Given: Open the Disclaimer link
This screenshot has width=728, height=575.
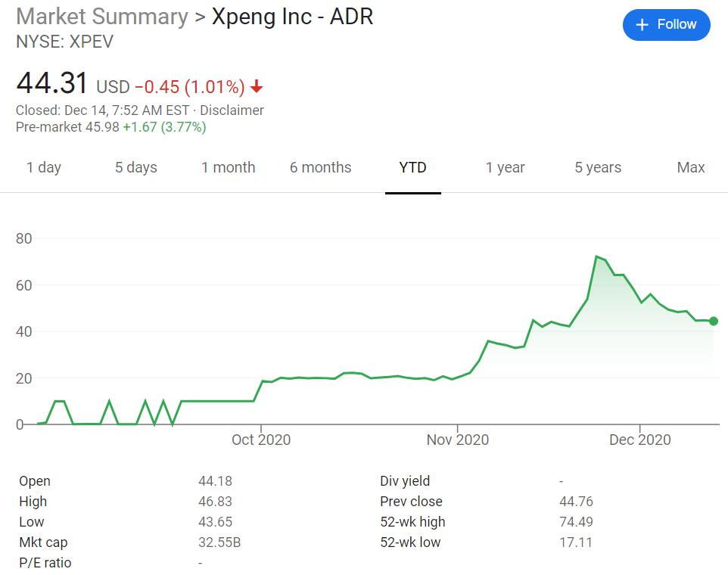Looking at the screenshot, I should tap(232, 110).
